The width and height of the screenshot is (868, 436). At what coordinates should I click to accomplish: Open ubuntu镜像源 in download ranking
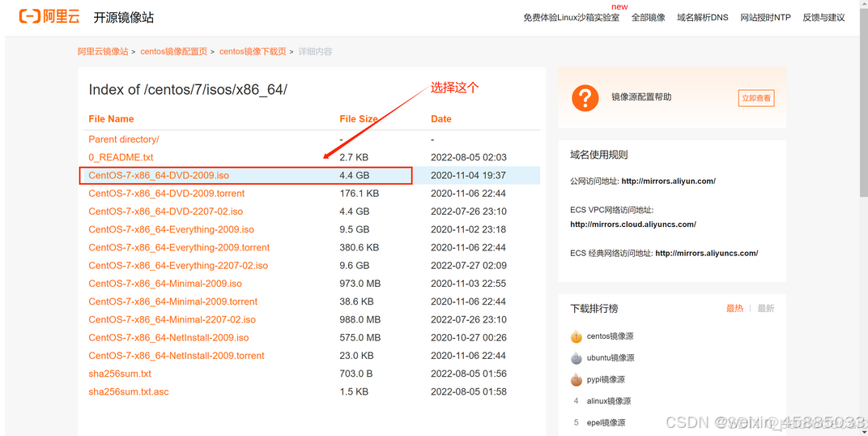point(611,358)
